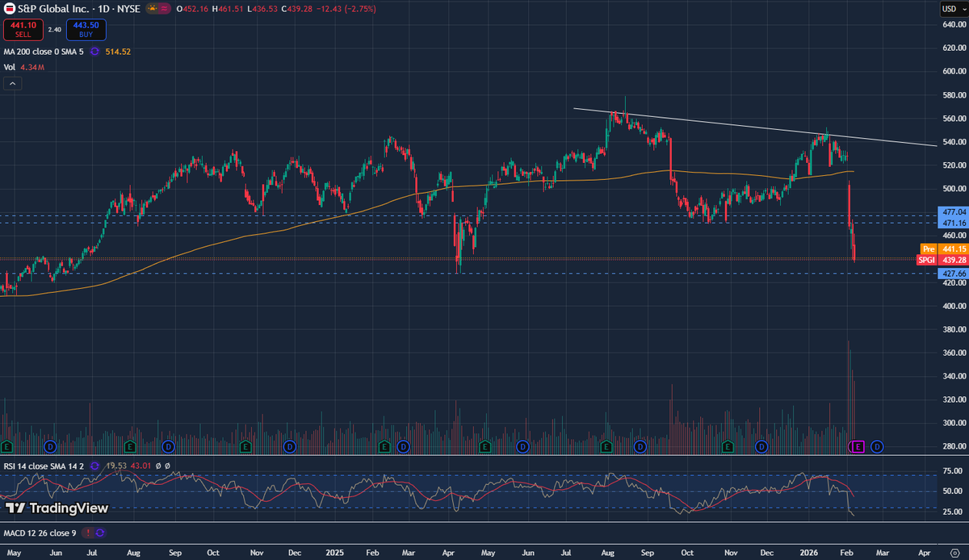This screenshot has width=969, height=560.
Task: Click the dividend D marker right of purple E
Action: pyautogui.click(x=877, y=446)
